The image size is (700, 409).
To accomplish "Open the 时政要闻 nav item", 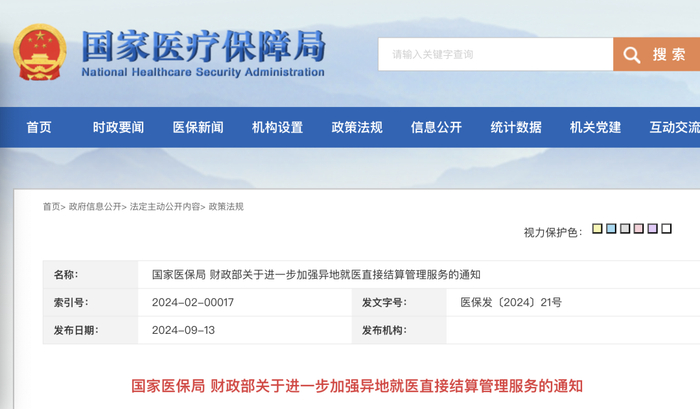I will point(118,127).
